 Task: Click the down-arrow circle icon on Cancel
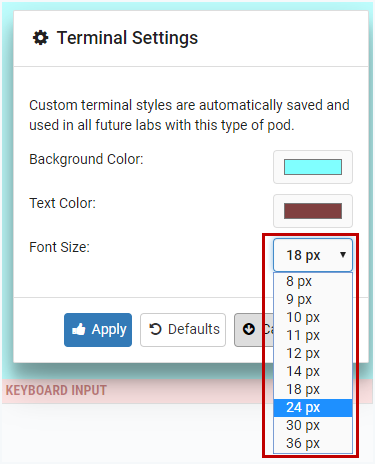tap(249, 329)
